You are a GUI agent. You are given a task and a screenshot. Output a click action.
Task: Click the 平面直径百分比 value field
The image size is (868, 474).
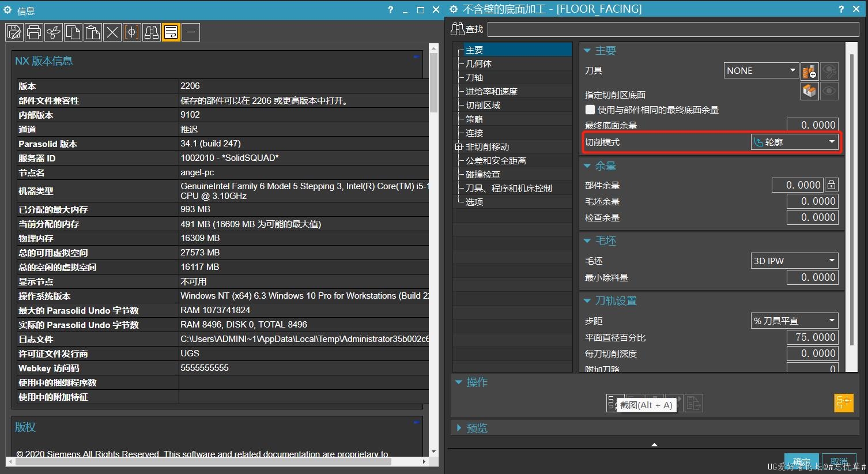coord(812,337)
